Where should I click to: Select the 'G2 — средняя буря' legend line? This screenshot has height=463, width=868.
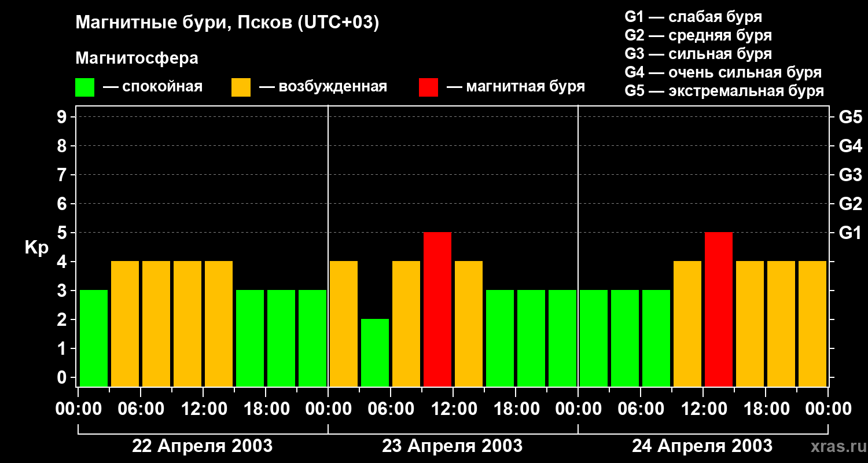click(x=698, y=35)
